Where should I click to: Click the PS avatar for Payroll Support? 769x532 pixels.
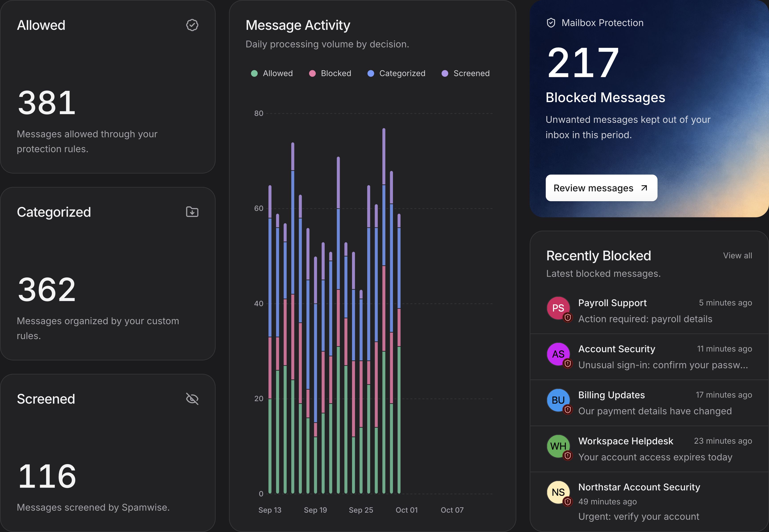pos(558,308)
